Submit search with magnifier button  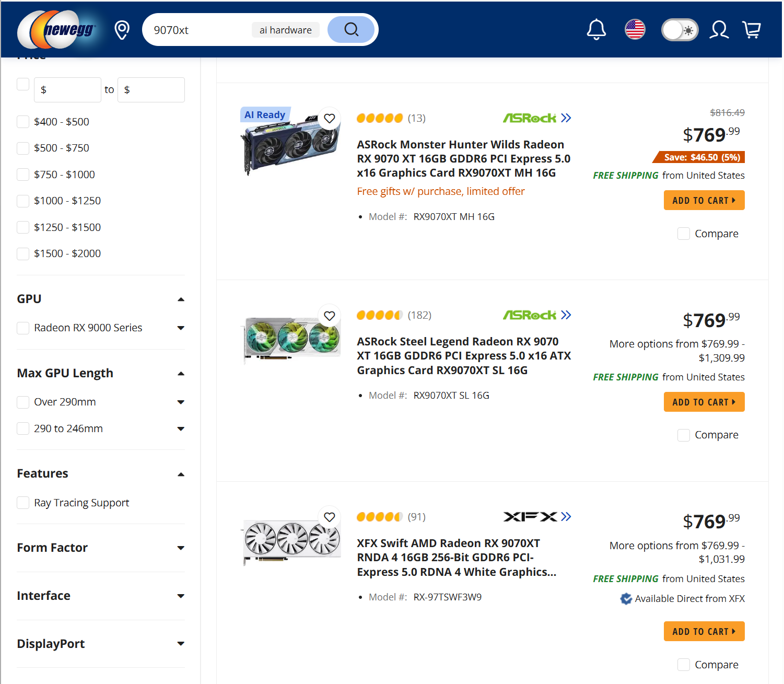(x=351, y=30)
